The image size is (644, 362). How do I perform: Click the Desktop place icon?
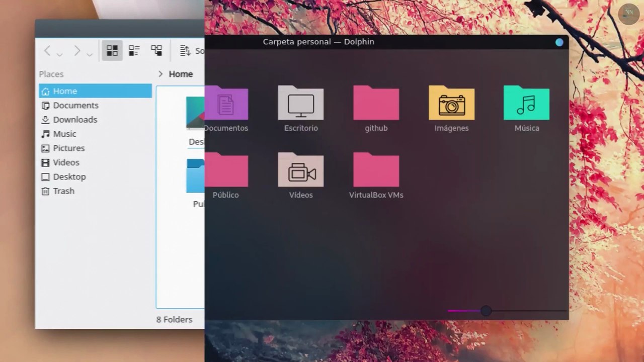(45, 177)
